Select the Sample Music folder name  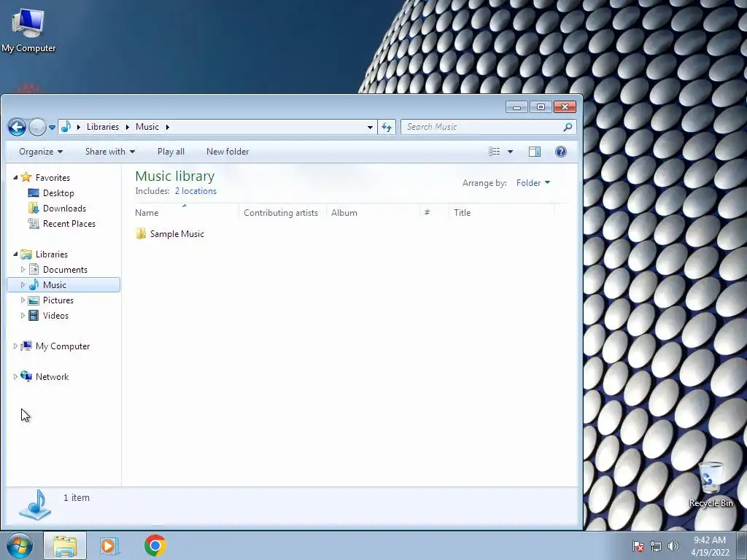pyautogui.click(x=177, y=234)
